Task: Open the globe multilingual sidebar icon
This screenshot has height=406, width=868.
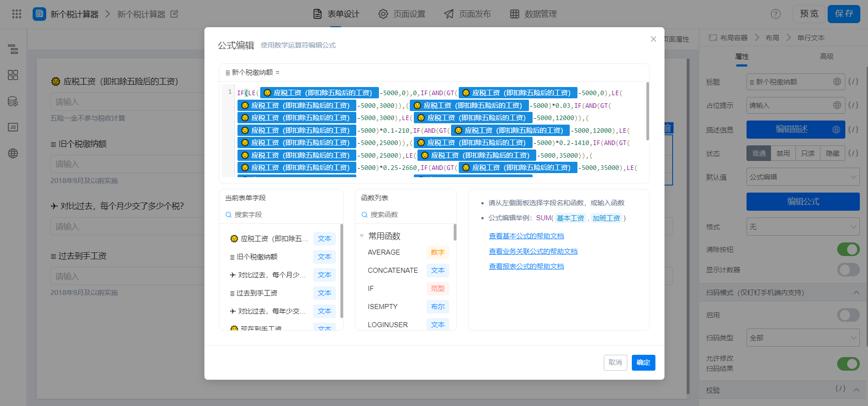Action: coord(13,154)
